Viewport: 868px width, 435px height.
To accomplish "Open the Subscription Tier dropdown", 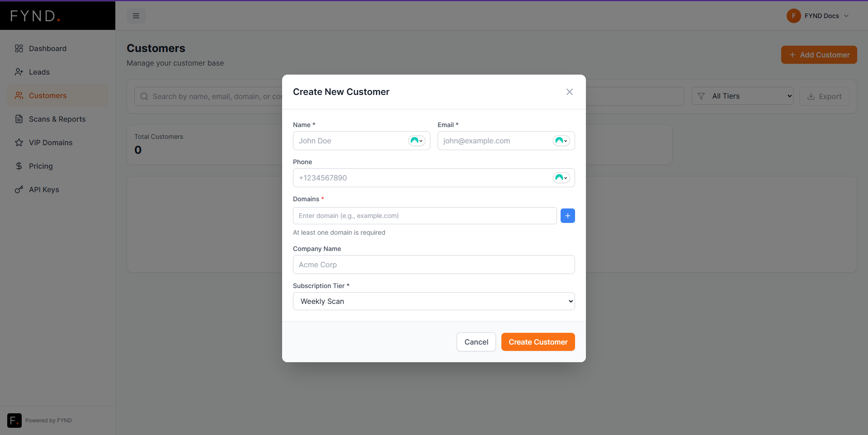I will click(x=434, y=301).
